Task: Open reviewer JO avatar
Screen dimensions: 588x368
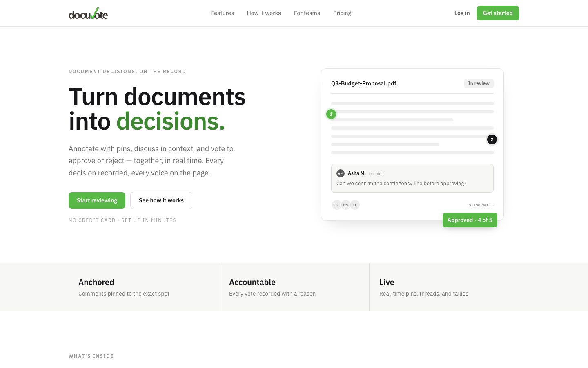Action: 337,205
